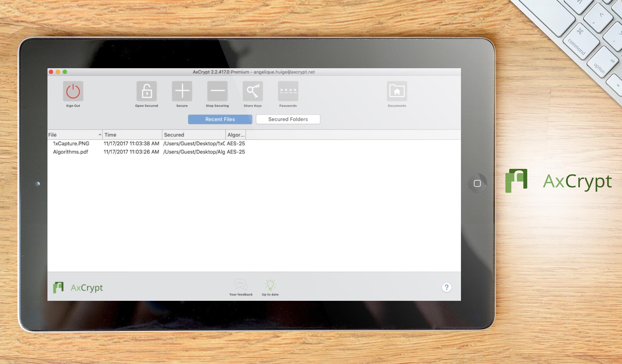
Task: Click the Secured column header
Action: tap(193, 135)
